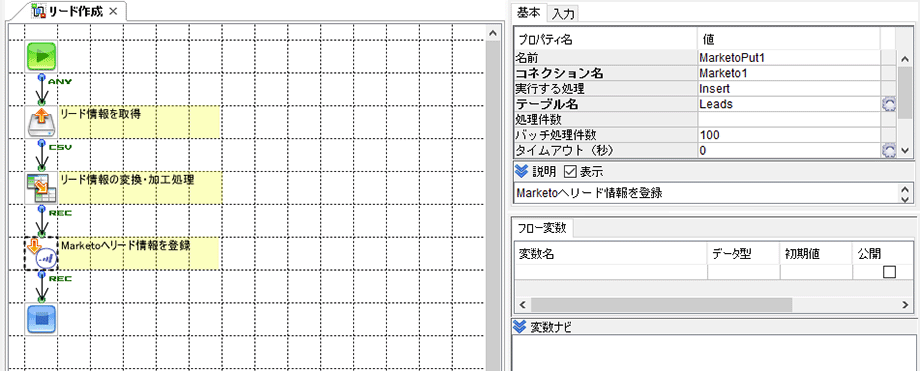Click the データ型 column header
Screen dimensions: 920x371
[743, 254]
